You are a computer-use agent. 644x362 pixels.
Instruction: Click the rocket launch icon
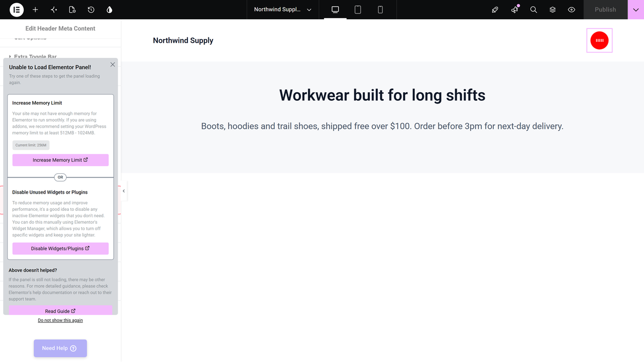495,10
